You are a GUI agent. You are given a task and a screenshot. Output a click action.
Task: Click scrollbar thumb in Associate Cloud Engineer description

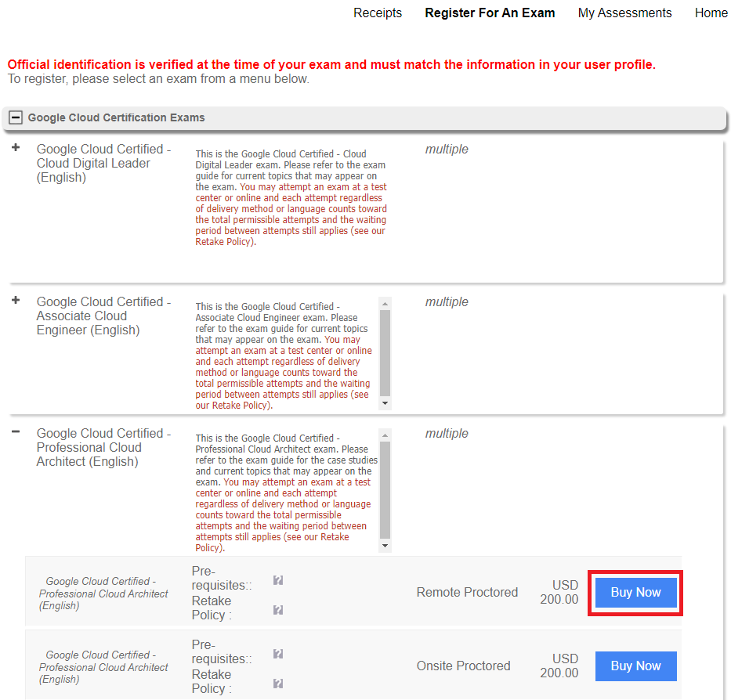click(x=385, y=353)
